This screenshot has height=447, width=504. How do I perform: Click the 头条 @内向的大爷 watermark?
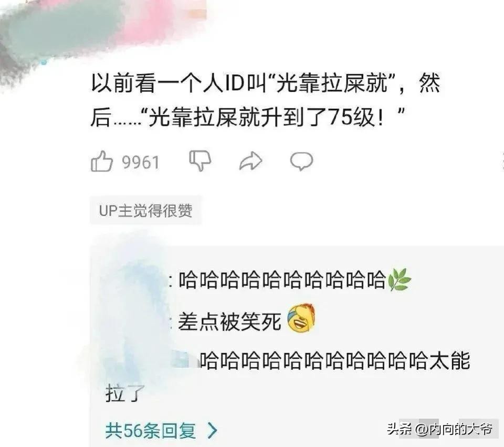click(440, 429)
